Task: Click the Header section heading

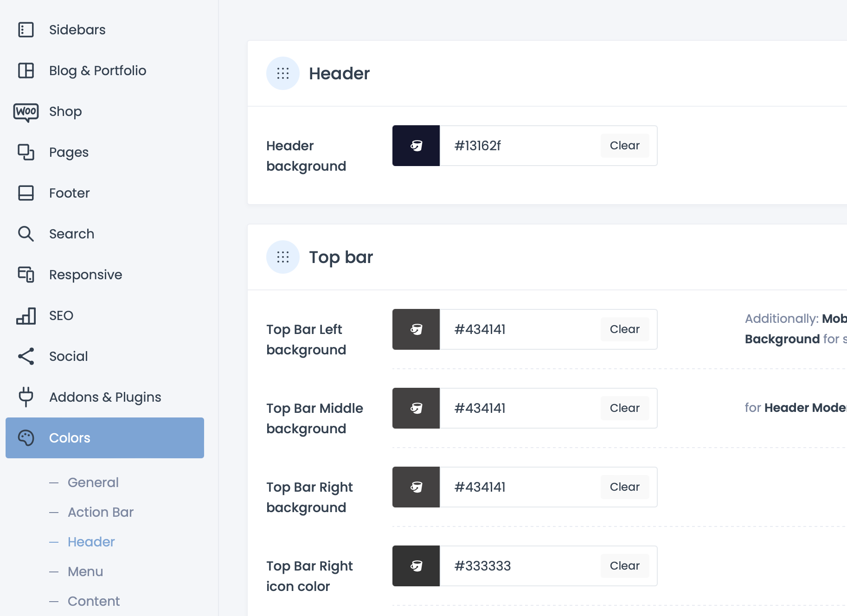Action: 339,73
